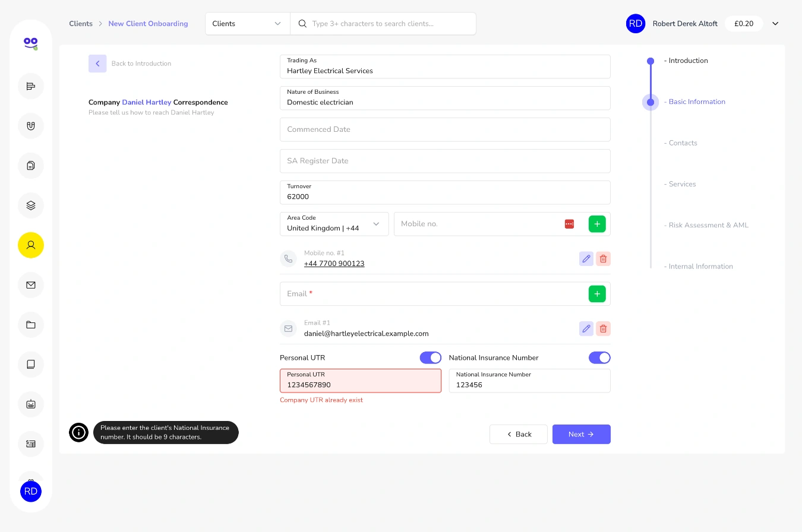The image size is (802, 532).
Task: Open the book icon in the sidebar
Action: pos(31,365)
